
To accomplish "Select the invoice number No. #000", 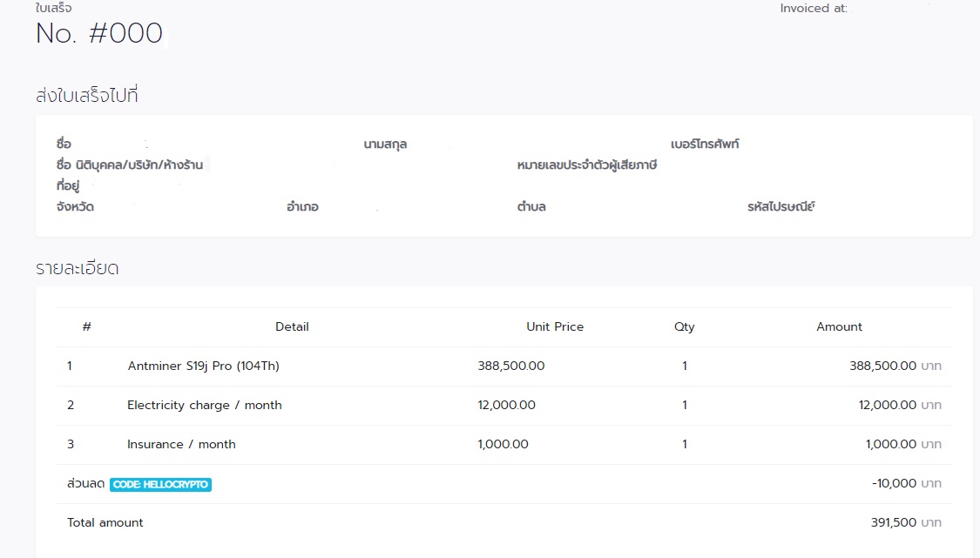I will coord(98,34).
